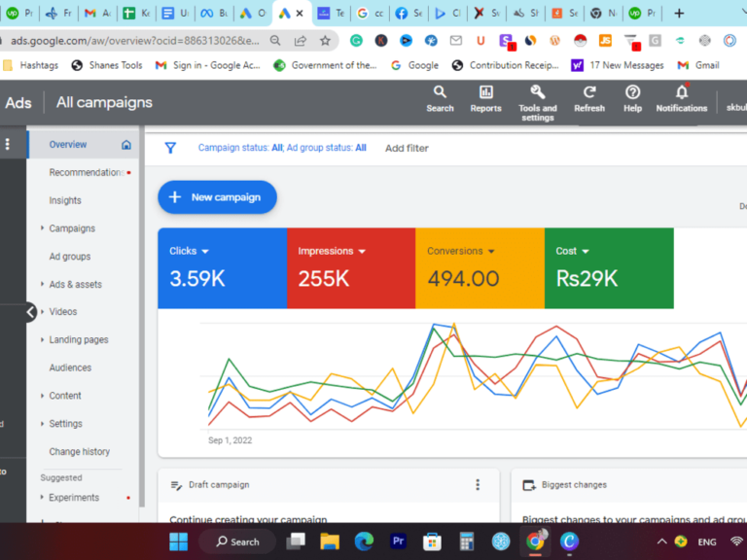Open the Hashtags bookmark
Image resolution: width=747 pixels, height=560 pixels.
[x=30, y=65]
